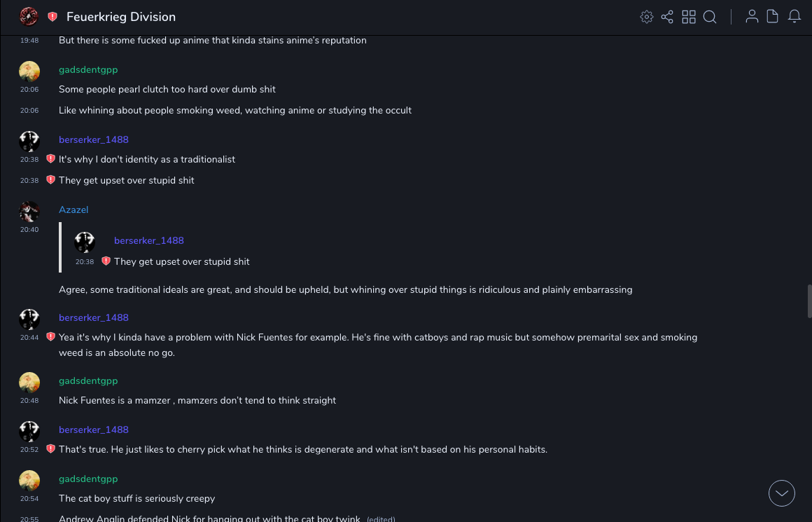Open the settings gear icon

[x=647, y=17]
